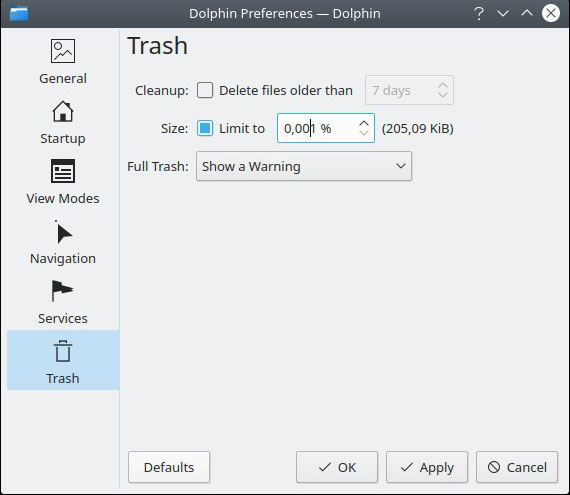Click the Dolphin folder icon in title bar

[x=19, y=14]
